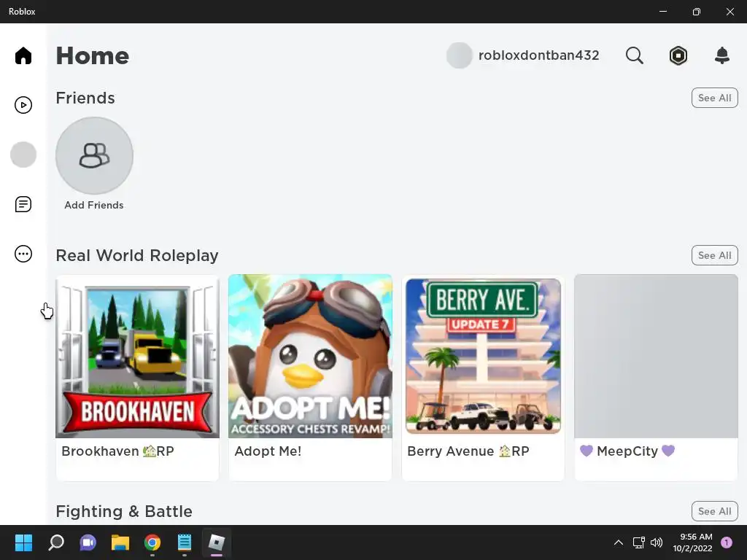Open the Robux hexagon icon

678,55
